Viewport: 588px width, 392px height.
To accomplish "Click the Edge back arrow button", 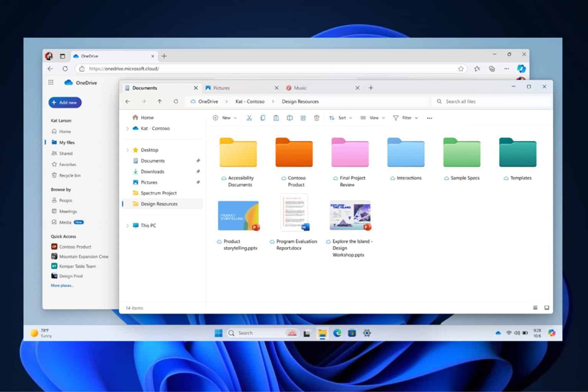I will click(x=50, y=69).
